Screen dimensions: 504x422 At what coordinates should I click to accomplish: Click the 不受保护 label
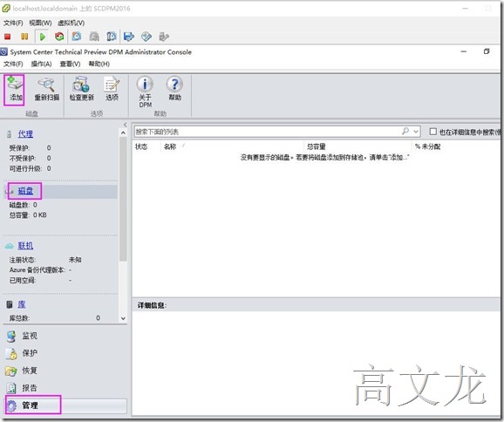22,158
